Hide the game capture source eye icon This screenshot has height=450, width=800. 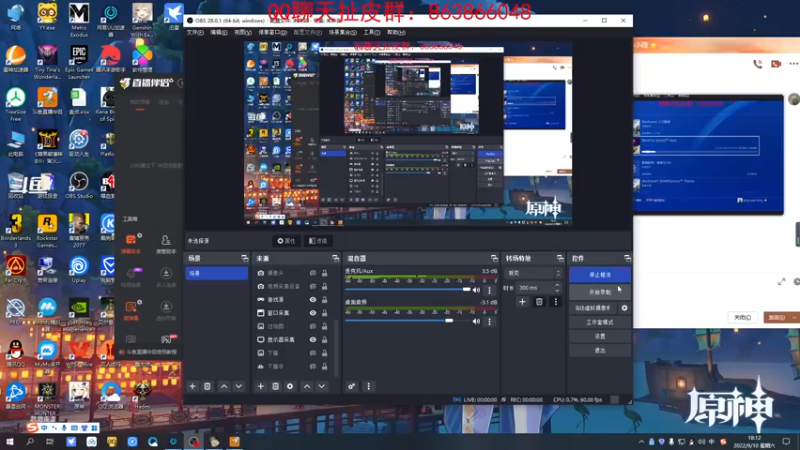pyautogui.click(x=313, y=299)
